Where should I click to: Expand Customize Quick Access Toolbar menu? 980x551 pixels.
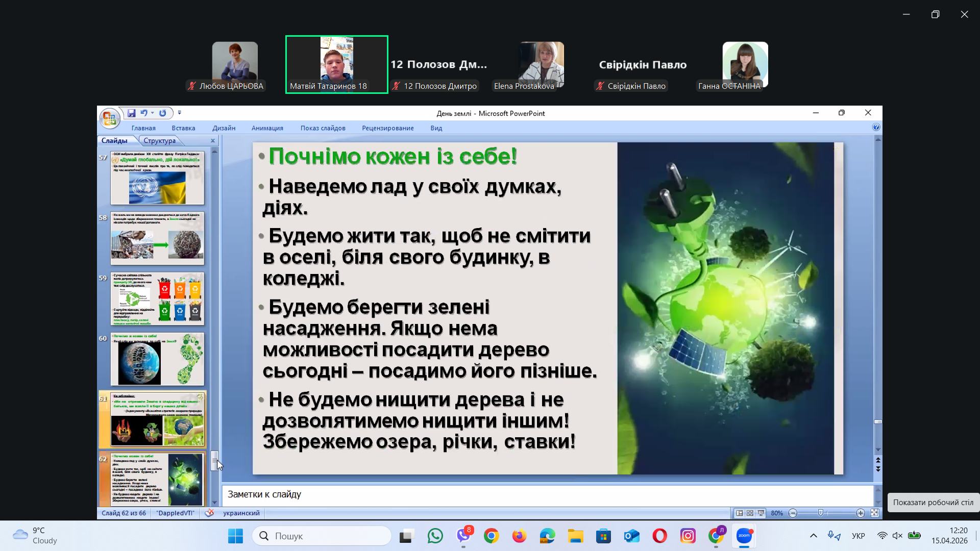179,113
